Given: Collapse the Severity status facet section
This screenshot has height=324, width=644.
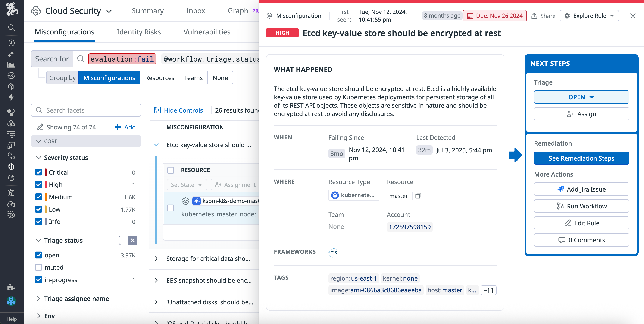Looking at the screenshot, I should pos(39,158).
